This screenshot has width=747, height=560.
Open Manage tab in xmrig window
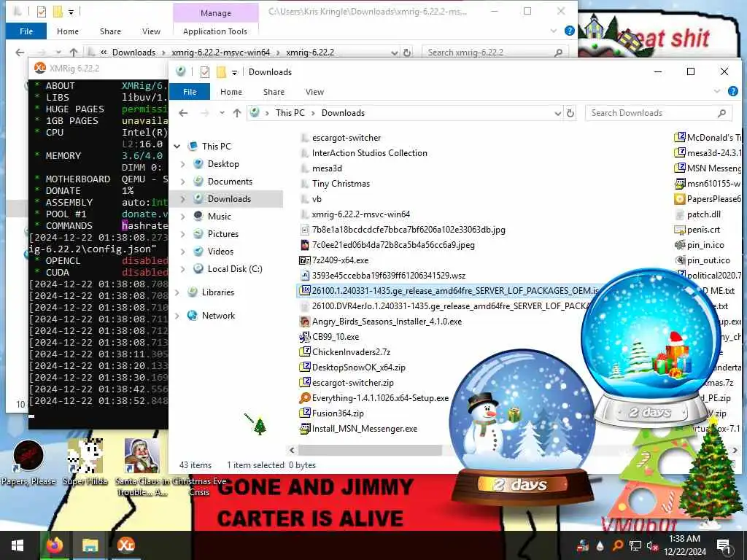(215, 13)
